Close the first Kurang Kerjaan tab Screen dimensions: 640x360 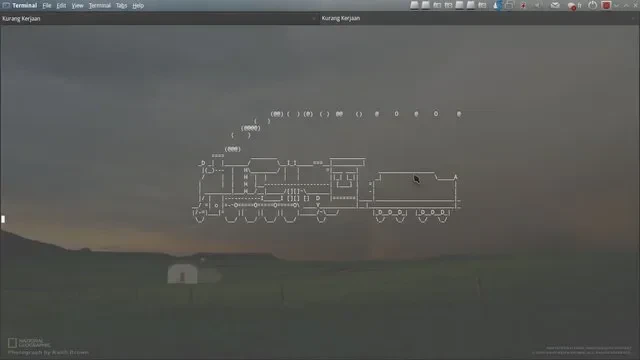point(313,18)
